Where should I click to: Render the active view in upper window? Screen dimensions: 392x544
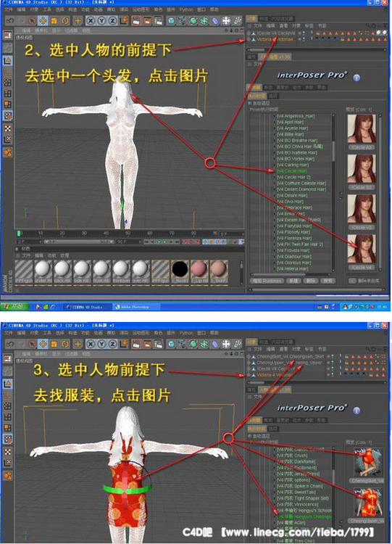pos(136,21)
